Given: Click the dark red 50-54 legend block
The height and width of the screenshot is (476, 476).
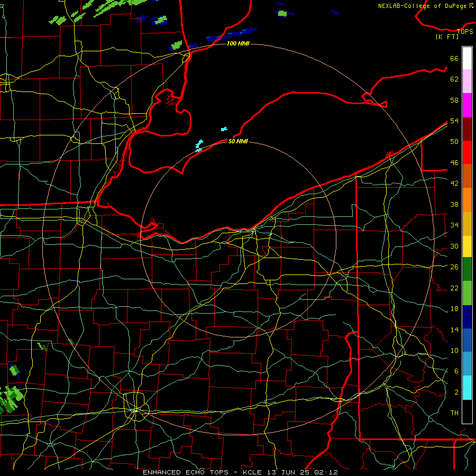Looking at the screenshot, I should pyautogui.click(x=467, y=129).
